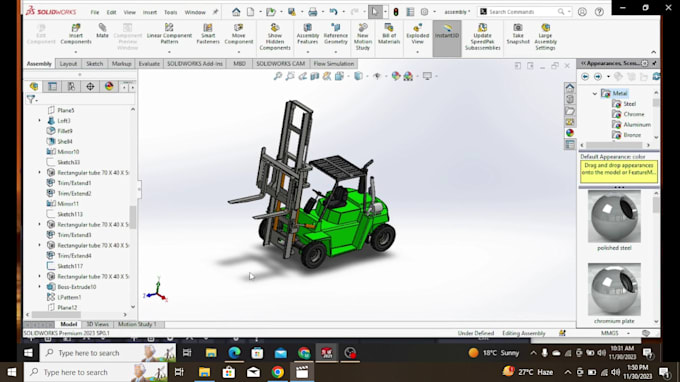The image size is (680, 382).
Task: Click the Insert Components tool
Action: coord(75,34)
